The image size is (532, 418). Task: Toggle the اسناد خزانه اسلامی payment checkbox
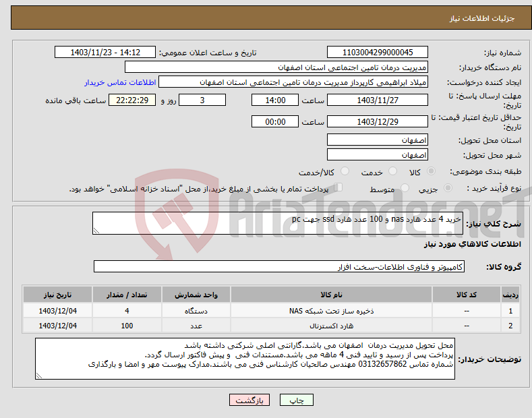tap(338, 187)
